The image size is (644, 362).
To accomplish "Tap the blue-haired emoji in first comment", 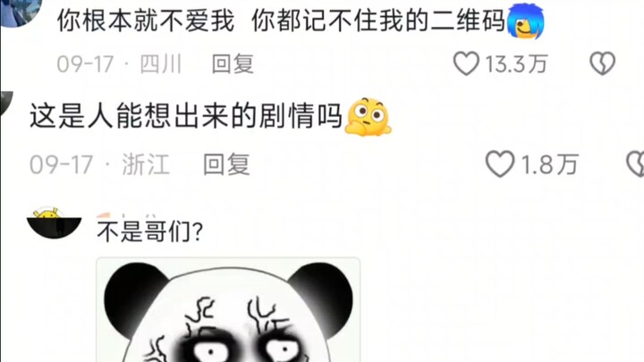I will (526, 21).
